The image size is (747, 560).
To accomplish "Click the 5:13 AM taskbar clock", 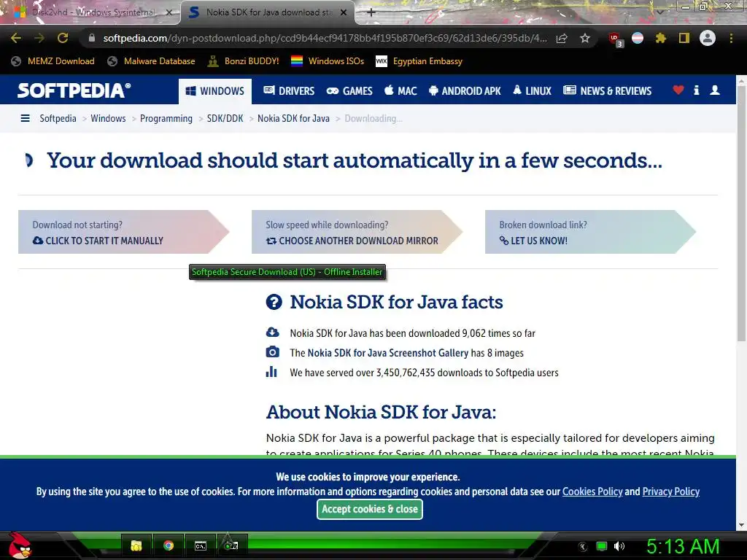I will (x=683, y=546).
